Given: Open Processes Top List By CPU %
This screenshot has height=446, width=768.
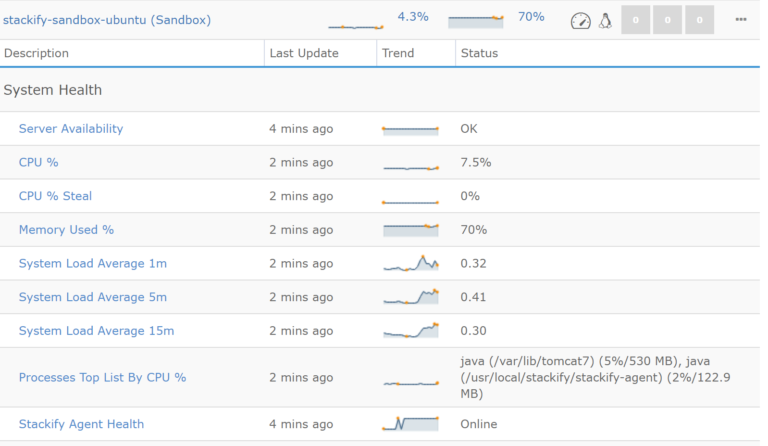Looking at the screenshot, I should pyautogui.click(x=102, y=377).
